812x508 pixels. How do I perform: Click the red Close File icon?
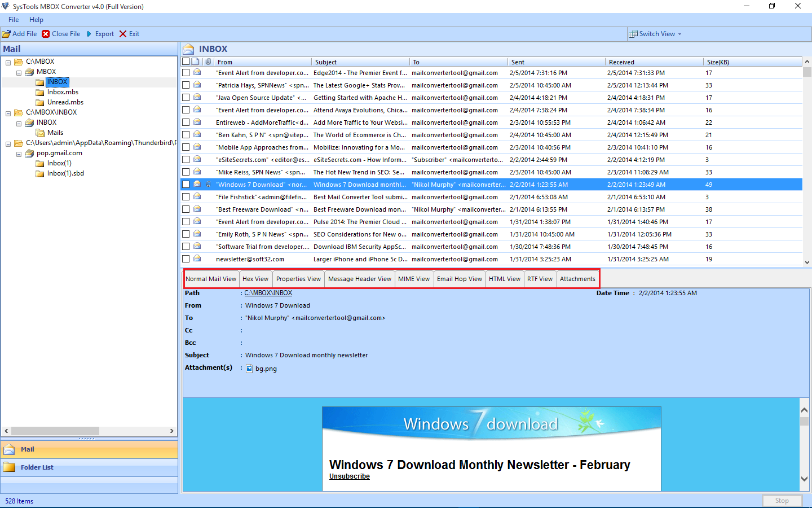tap(46, 34)
